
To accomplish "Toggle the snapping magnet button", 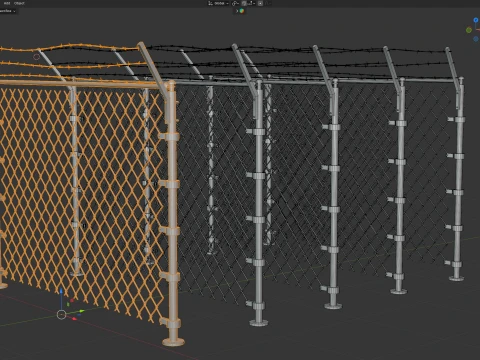I will 244,3.
